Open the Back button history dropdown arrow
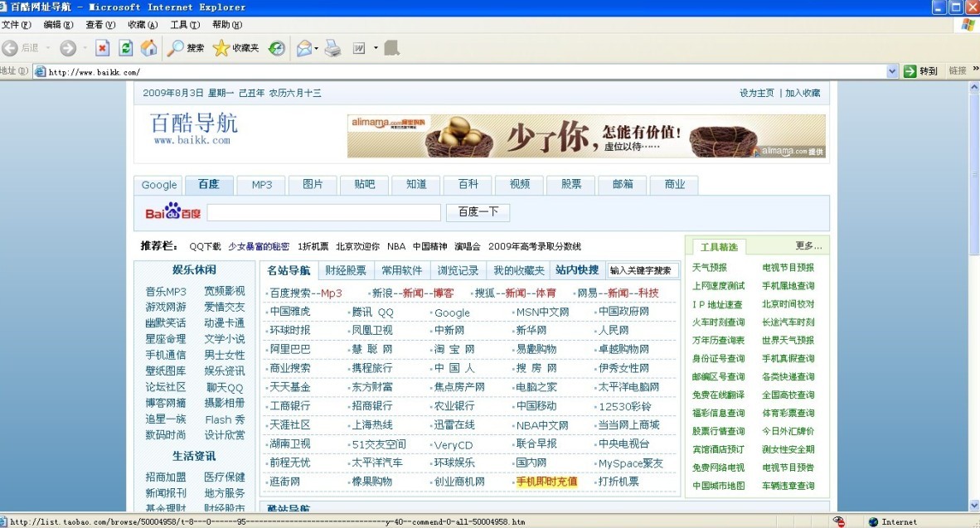The height and width of the screenshot is (528, 980). tap(48, 48)
